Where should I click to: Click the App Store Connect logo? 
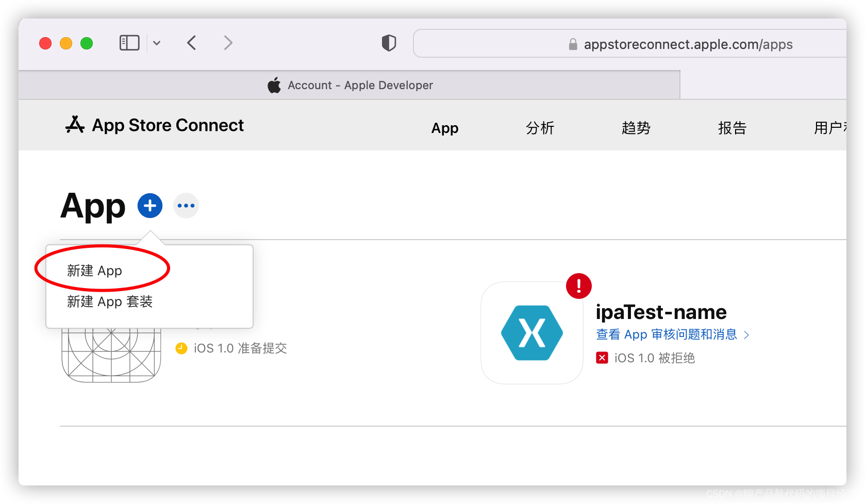(x=154, y=125)
